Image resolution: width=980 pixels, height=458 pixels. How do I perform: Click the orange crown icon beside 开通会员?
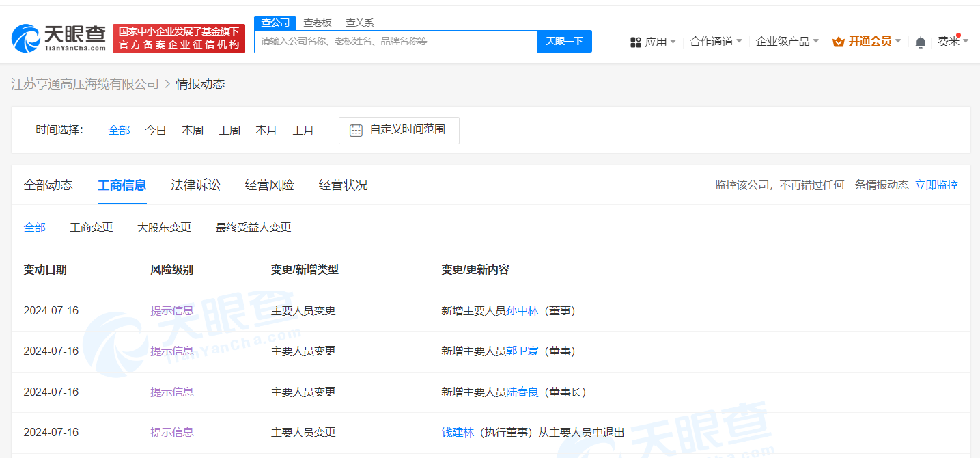pyautogui.click(x=837, y=41)
